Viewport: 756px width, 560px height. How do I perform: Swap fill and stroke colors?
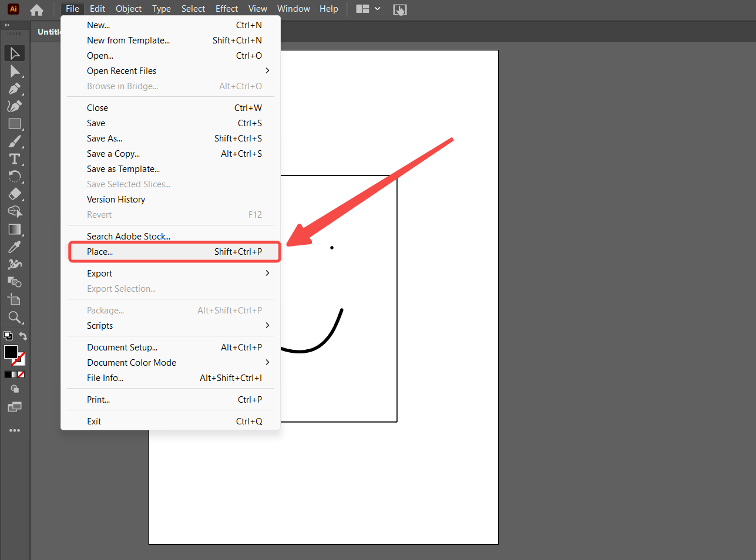(x=23, y=336)
